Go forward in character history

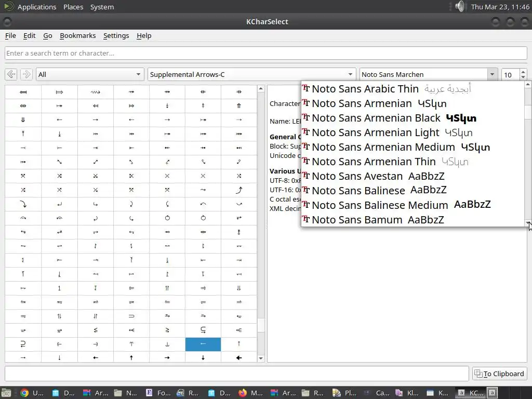tap(26, 74)
